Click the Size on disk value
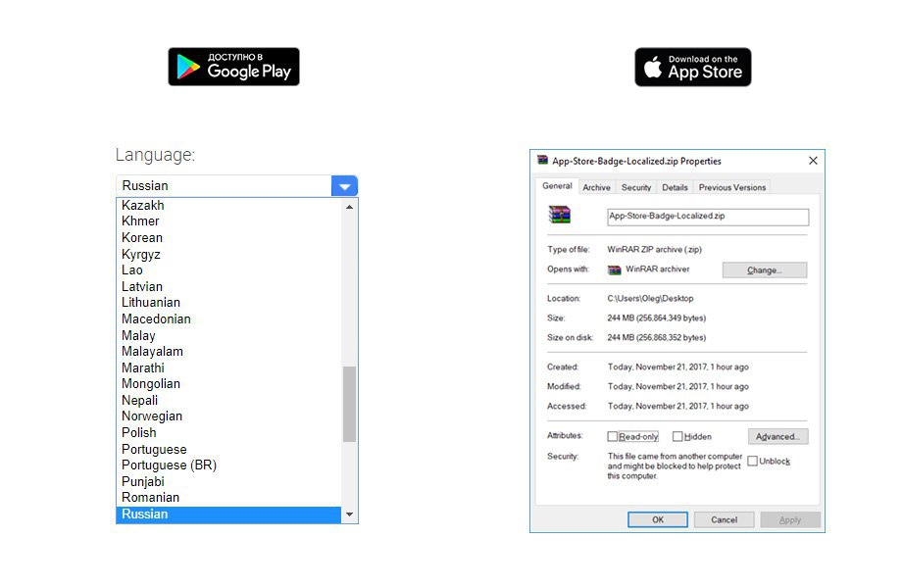Image resolution: width=902 pixels, height=588 pixels. click(x=656, y=337)
